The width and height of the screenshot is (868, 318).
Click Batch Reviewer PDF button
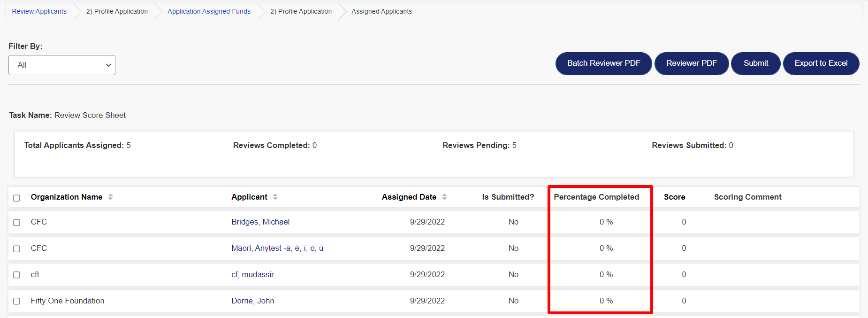pyautogui.click(x=604, y=63)
